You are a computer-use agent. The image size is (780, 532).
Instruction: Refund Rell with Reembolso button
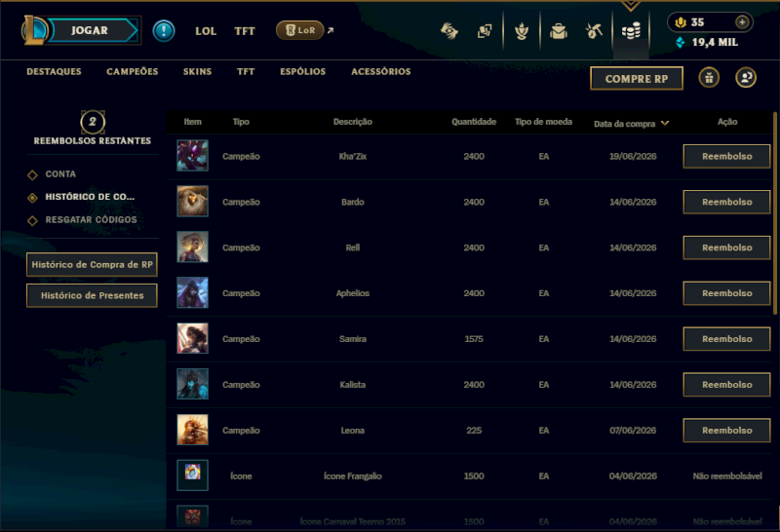click(x=726, y=247)
